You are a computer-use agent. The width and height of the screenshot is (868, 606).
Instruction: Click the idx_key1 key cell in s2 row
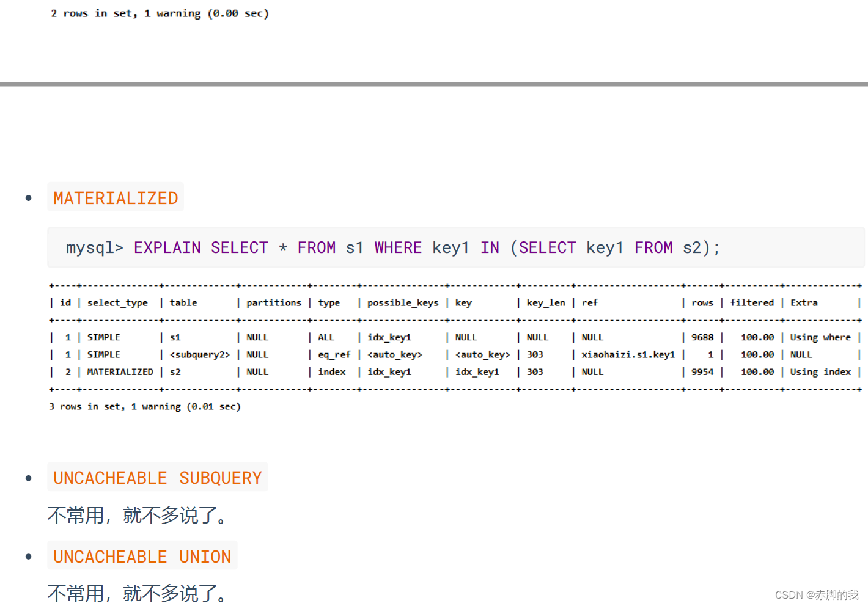(x=477, y=371)
